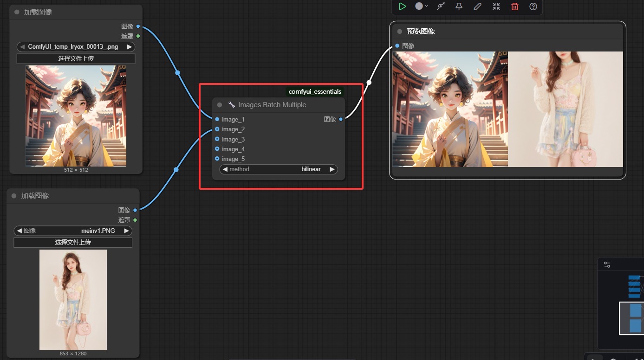
Task: Click 选择文件上传 button in the lower load node
Action: (73, 242)
